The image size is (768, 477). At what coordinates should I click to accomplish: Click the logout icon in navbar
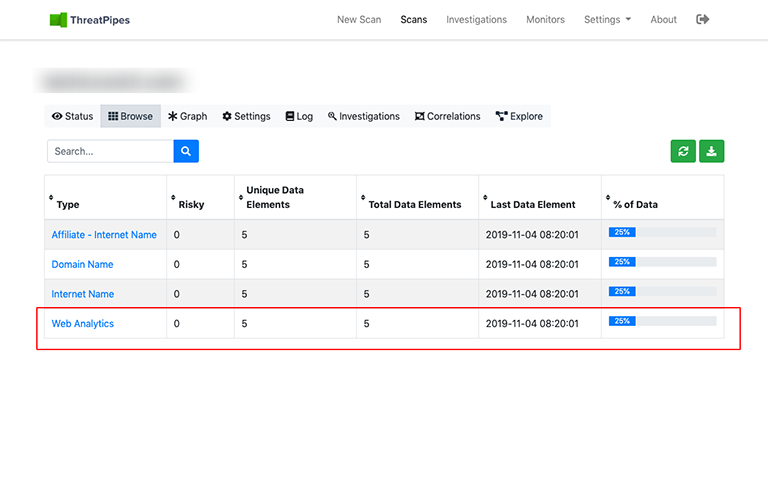(703, 19)
